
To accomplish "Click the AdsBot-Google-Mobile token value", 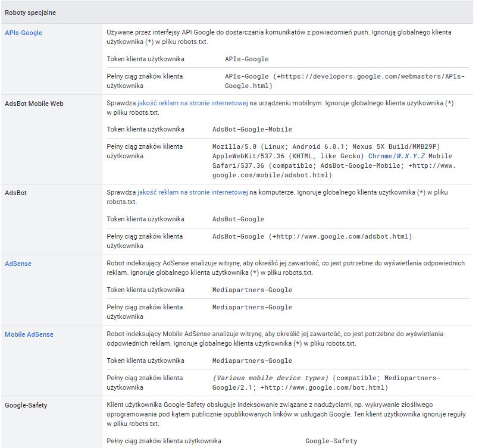I will 252,129.
